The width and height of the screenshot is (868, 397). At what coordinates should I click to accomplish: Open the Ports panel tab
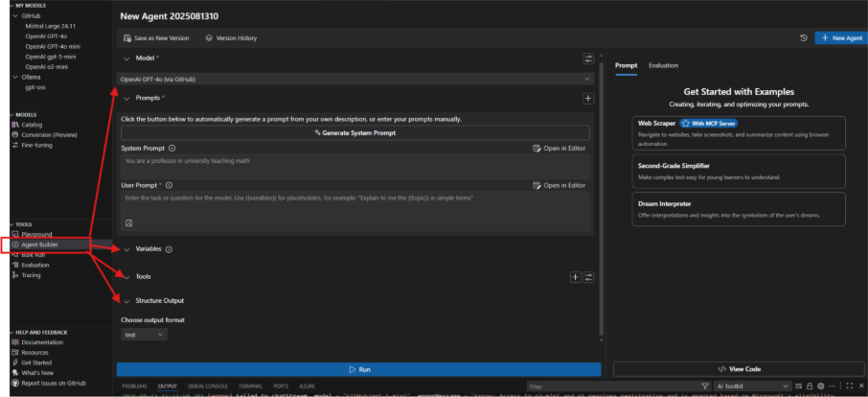click(x=281, y=385)
